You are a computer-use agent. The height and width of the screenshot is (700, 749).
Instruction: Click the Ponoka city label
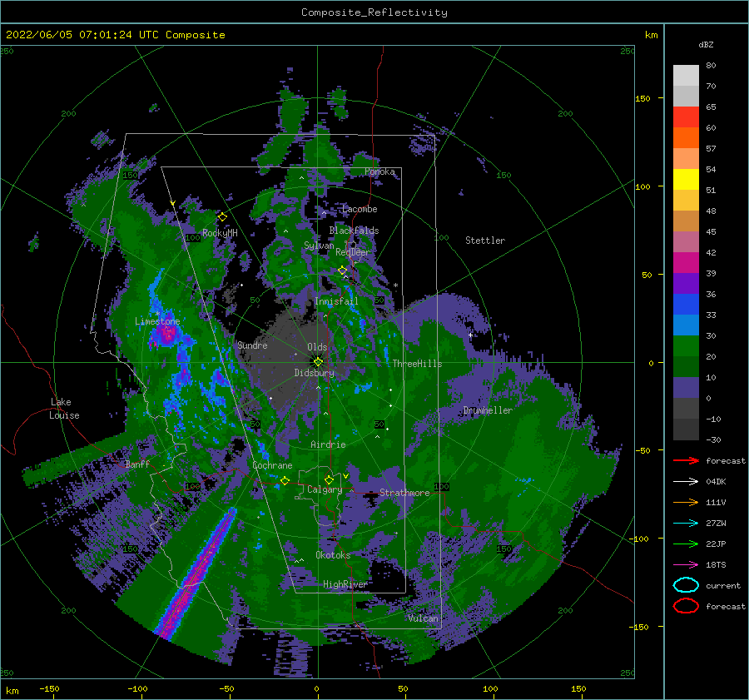pyautogui.click(x=379, y=171)
